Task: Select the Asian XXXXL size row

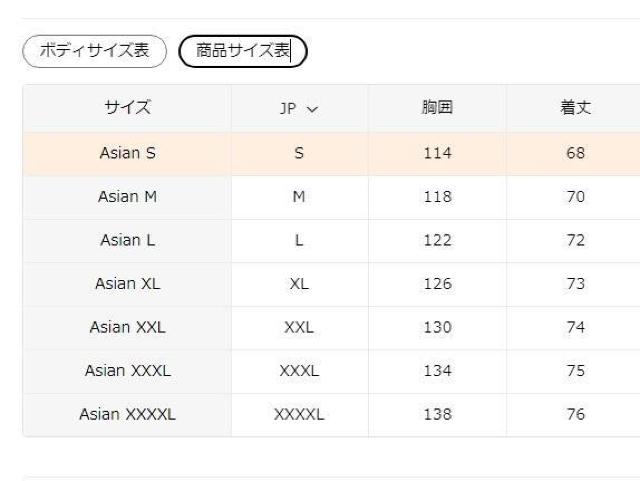Action: click(127, 414)
